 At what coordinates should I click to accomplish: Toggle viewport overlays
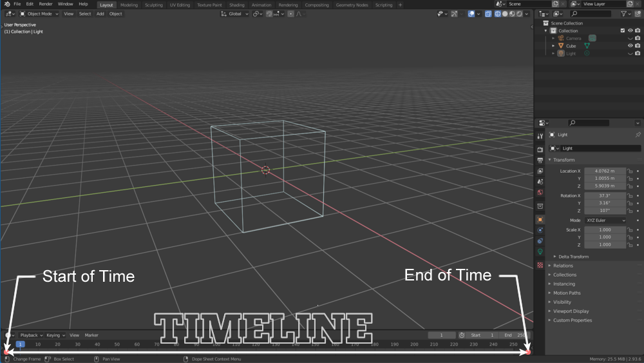pos(471,14)
